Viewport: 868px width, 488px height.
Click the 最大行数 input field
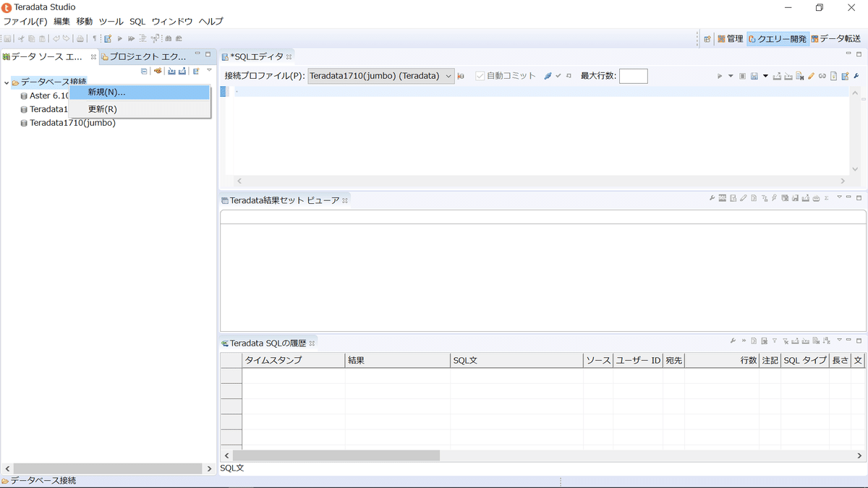coord(634,76)
